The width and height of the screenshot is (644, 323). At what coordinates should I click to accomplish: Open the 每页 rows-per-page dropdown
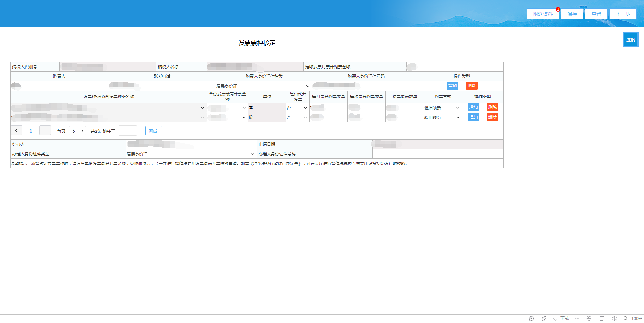[77, 131]
